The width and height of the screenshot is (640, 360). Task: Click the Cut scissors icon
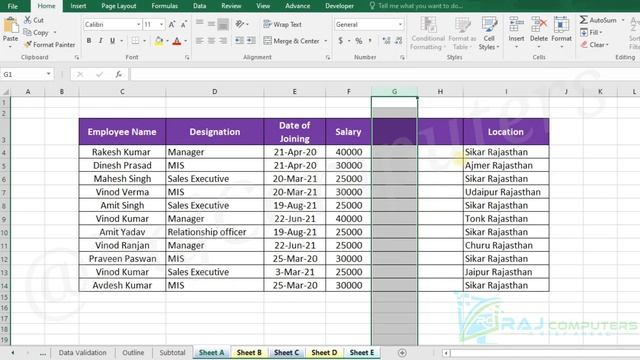point(28,20)
